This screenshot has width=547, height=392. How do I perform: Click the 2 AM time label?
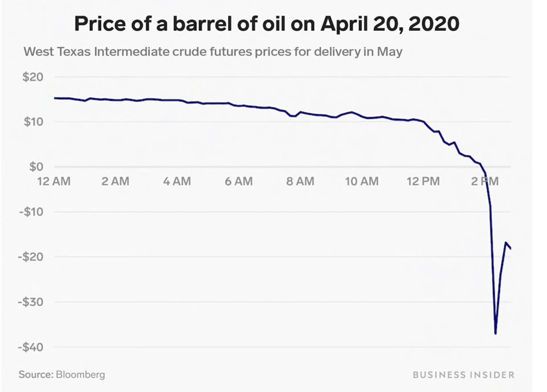point(116,182)
